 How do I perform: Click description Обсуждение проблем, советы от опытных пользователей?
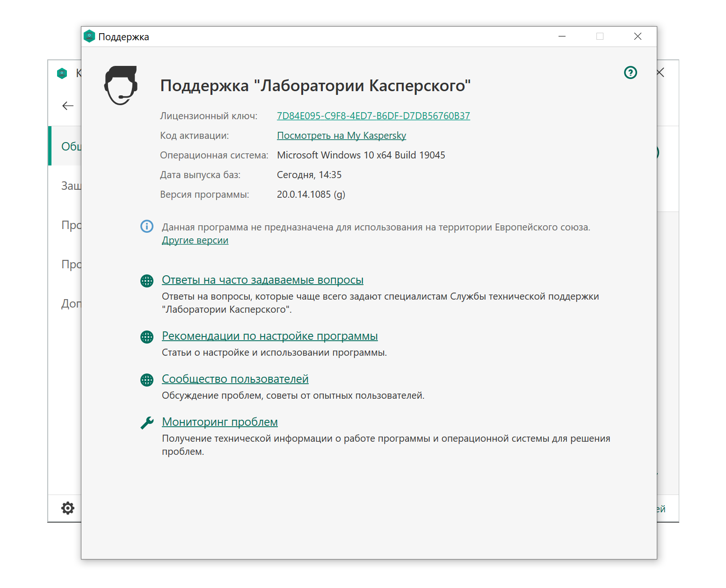pos(293,395)
